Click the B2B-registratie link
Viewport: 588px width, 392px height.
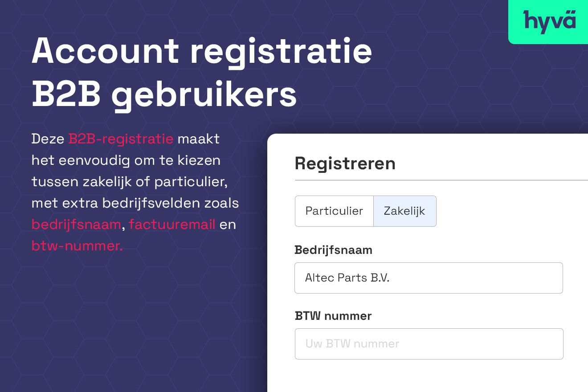[120, 139]
